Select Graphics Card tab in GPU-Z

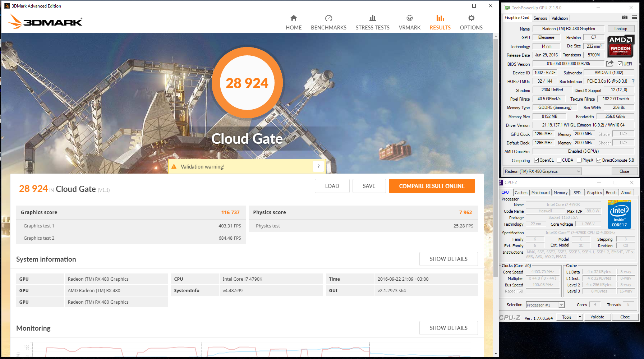coord(517,18)
